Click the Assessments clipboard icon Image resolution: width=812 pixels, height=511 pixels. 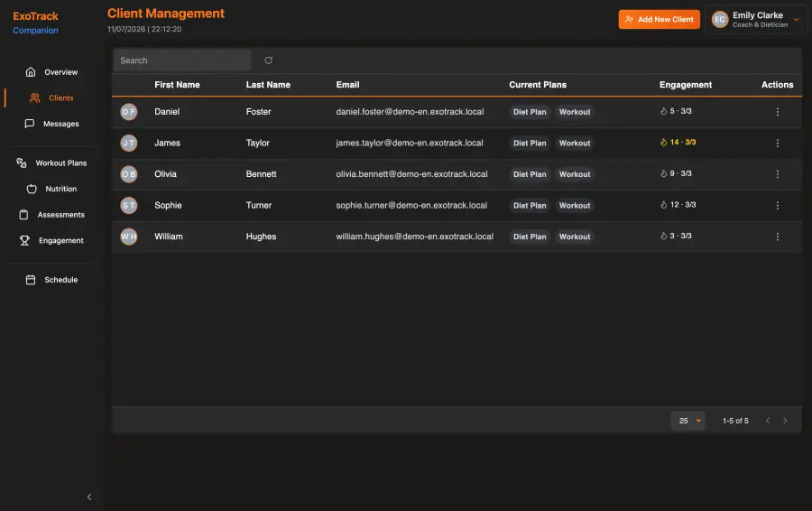point(23,215)
